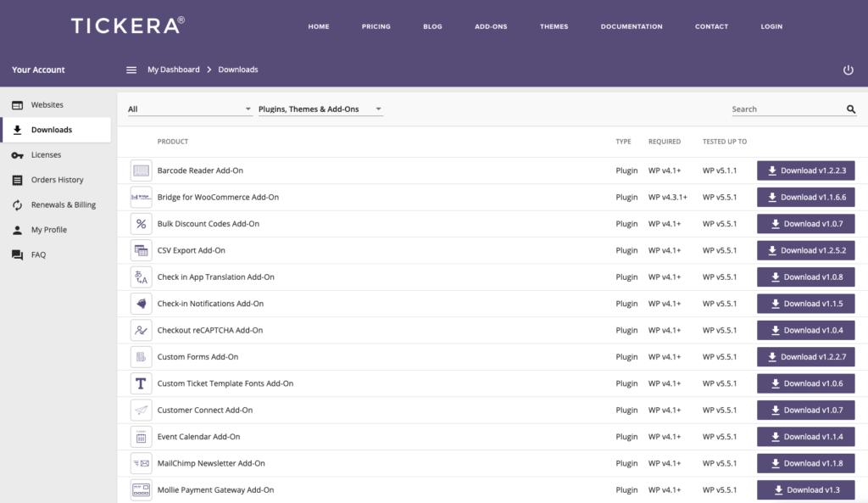Screen dimensions: 868x503
Task: Click the Barcode Reader Add-On product icon
Action: click(141, 170)
